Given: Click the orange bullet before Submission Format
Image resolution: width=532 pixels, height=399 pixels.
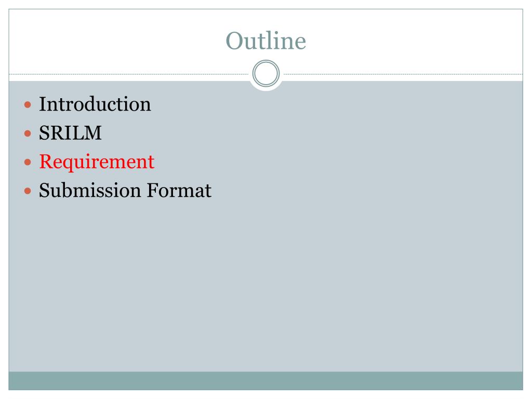Looking at the screenshot, I should click(28, 191).
